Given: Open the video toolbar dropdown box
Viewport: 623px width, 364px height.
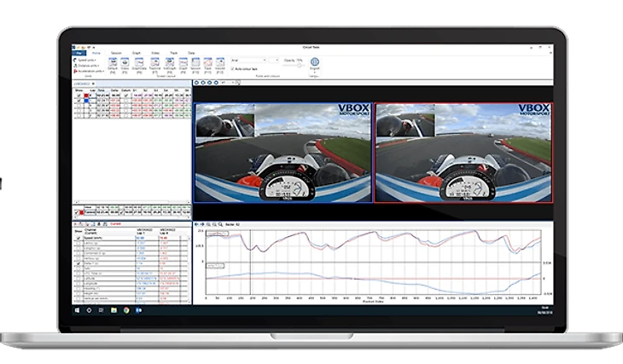Looking at the screenshot, I should 227,83.
